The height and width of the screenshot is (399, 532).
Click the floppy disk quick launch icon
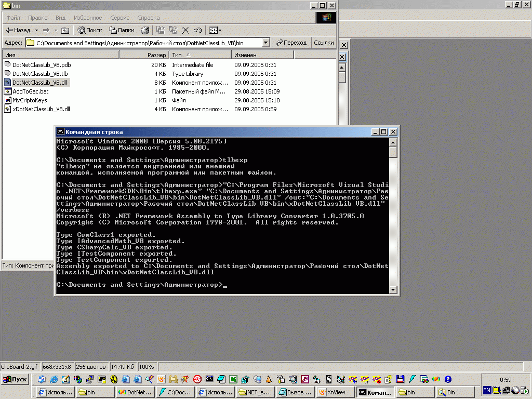tap(401, 379)
